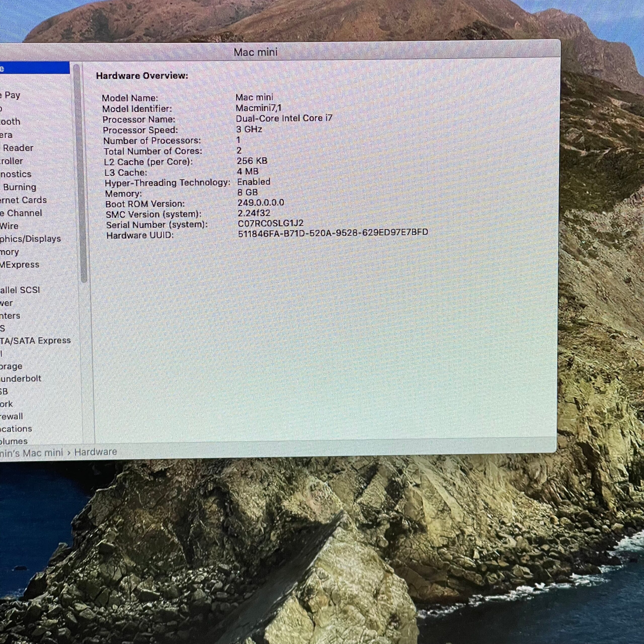Screen dimensions: 644x644
Task: Select the highlighted Hardware sidebar row
Action: (x=35, y=68)
